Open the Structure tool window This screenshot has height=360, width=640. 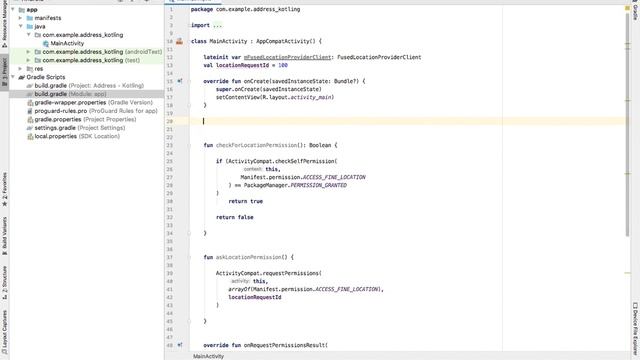click(4, 283)
